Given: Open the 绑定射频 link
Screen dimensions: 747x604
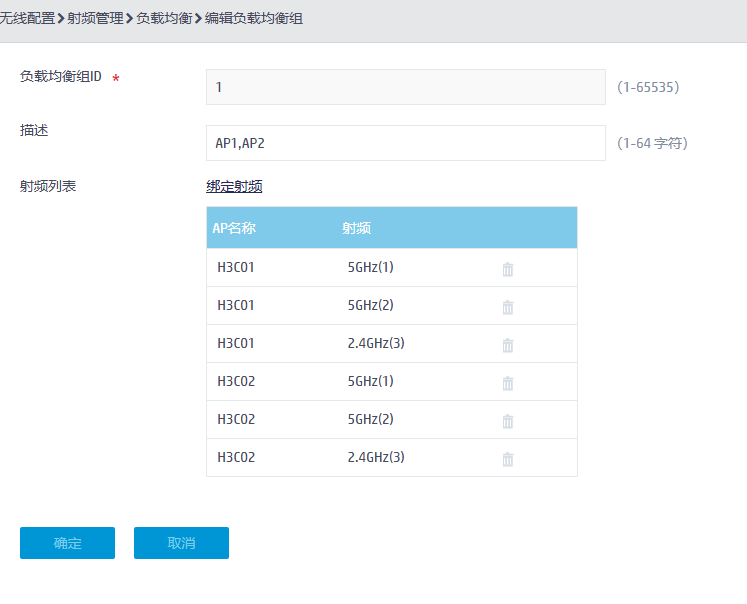Looking at the screenshot, I should [x=234, y=186].
